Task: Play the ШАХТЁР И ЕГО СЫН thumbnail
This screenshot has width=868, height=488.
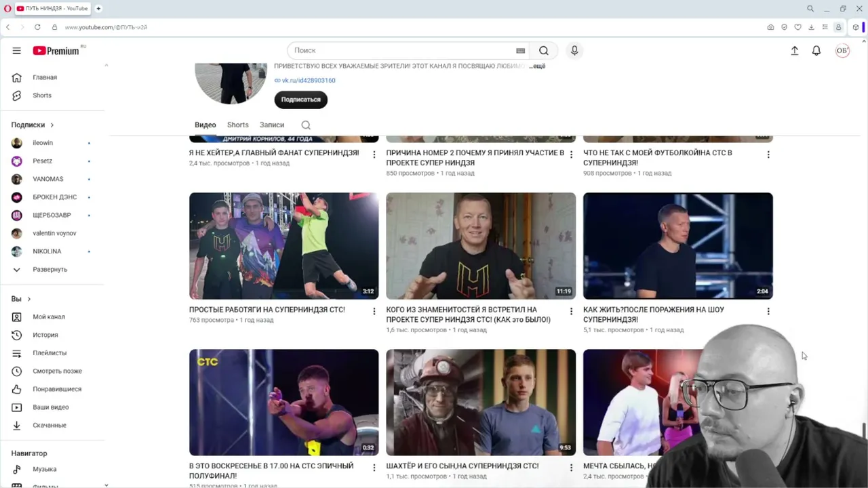Action: pos(481,403)
